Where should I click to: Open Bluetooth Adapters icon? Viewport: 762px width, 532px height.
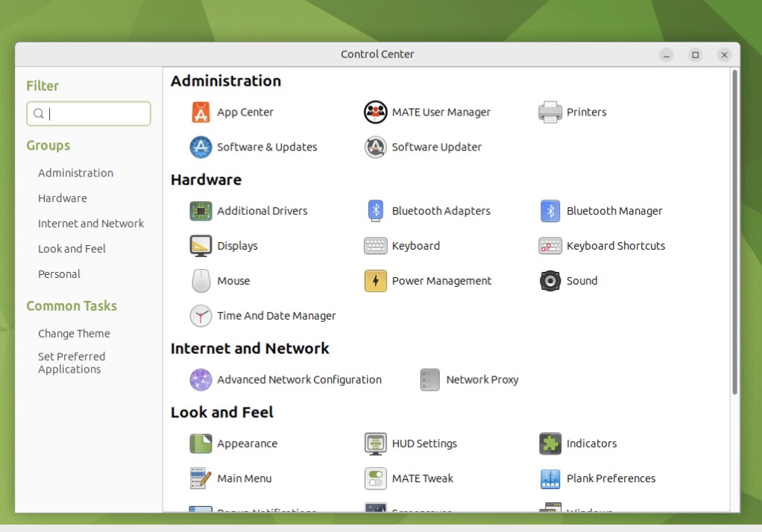pos(375,211)
